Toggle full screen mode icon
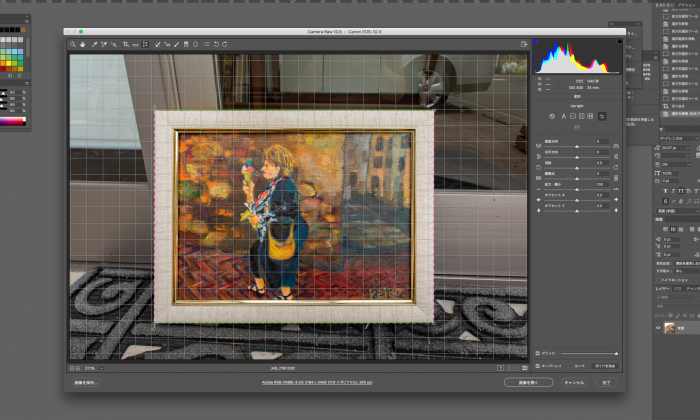The image size is (700, 420). 524,44
